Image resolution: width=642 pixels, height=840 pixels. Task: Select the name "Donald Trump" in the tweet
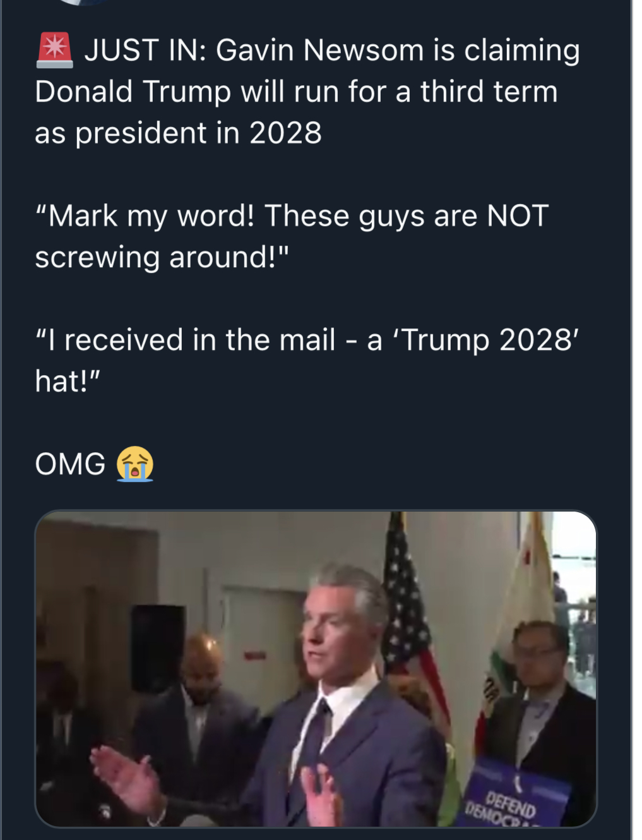(133, 92)
